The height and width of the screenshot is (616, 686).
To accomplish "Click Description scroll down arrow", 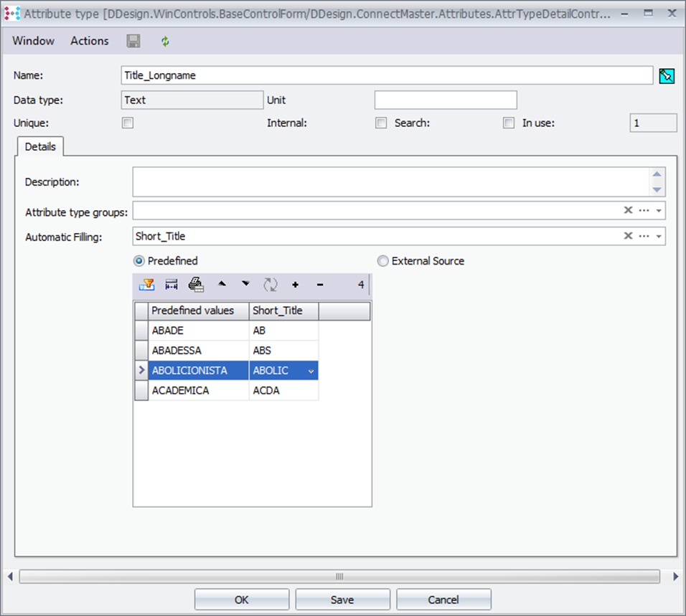I will tap(657, 190).
